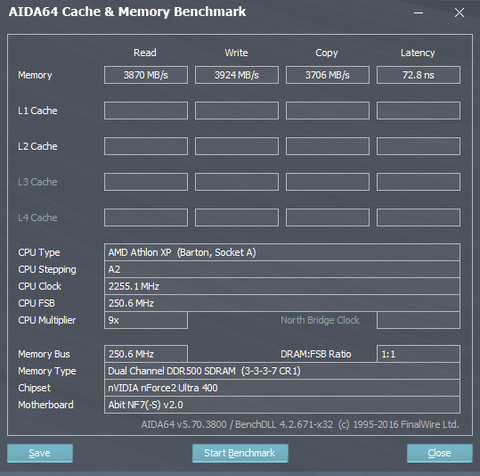Click the CPU Type field
Screen dimensions: 480x476
click(x=282, y=252)
